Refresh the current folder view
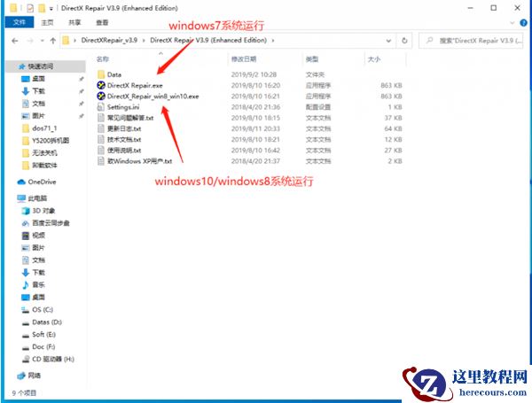532x403 pixels. [404, 41]
